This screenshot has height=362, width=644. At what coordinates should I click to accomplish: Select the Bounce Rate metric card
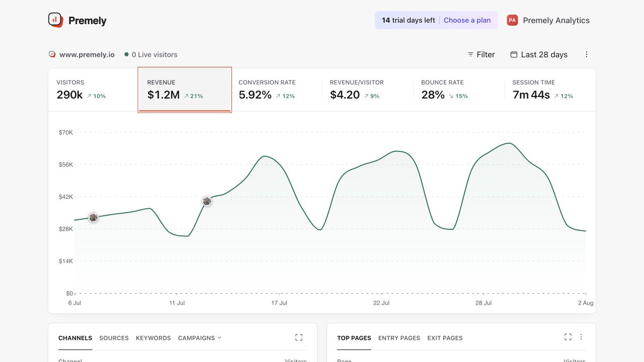coord(458,89)
